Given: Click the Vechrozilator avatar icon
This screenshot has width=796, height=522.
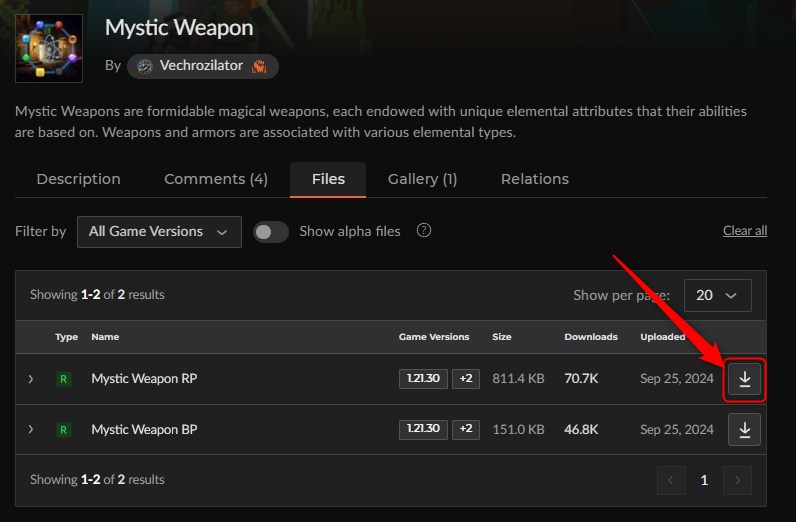Looking at the screenshot, I should pyautogui.click(x=145, y=66).
